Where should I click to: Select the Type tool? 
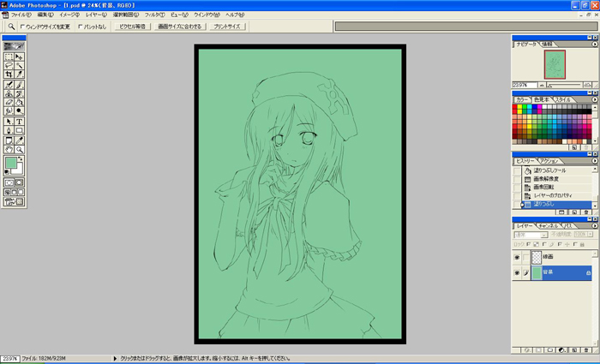19,122
